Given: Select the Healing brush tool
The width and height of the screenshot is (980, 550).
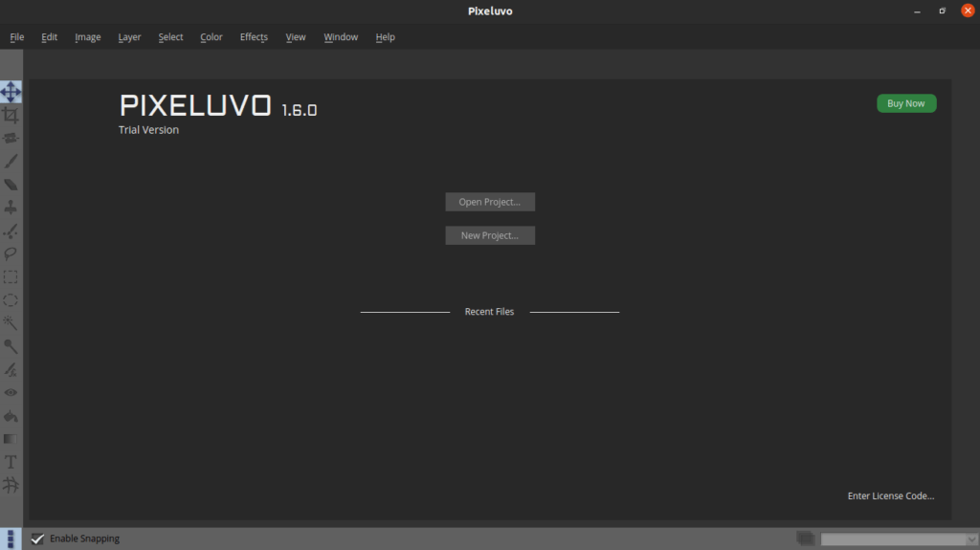Looking at the screenshot, I should (11, 231).
